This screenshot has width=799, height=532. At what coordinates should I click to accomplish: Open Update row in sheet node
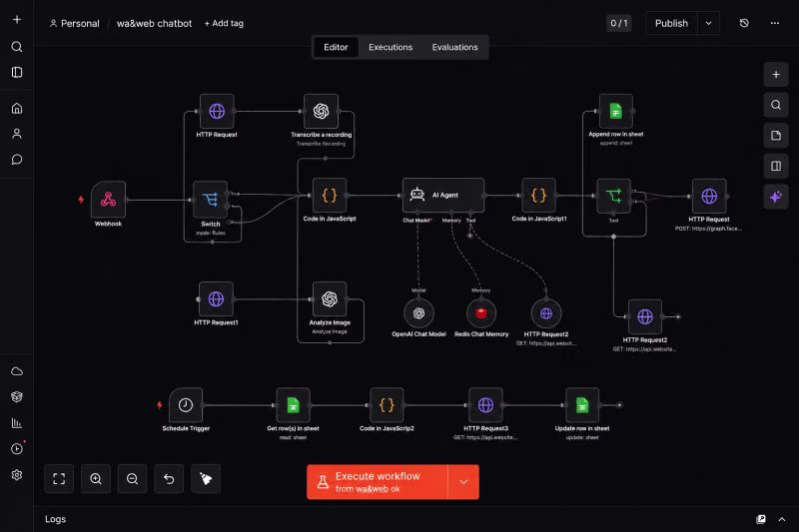pos(582,405)
